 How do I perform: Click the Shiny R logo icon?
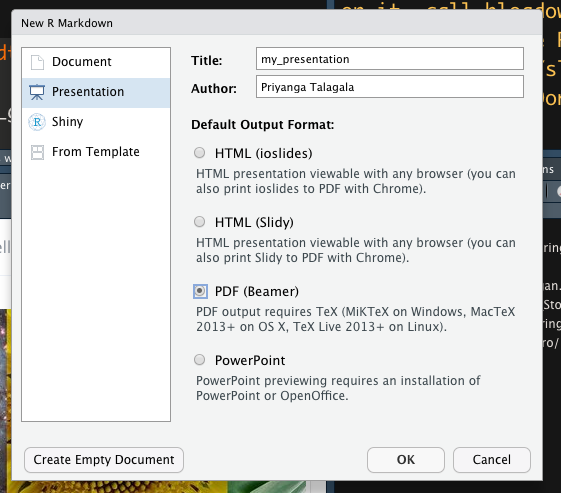coord(37,122)
